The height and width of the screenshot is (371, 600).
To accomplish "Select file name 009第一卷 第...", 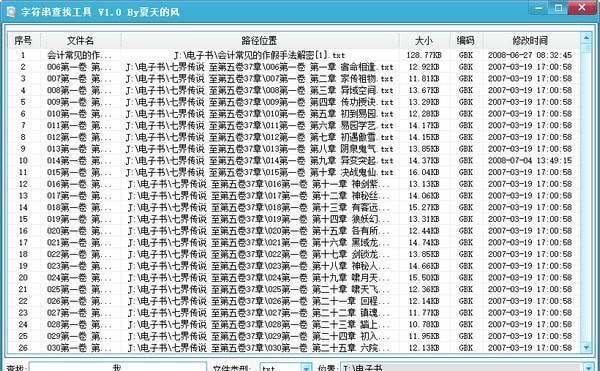I will pos(79,102).
